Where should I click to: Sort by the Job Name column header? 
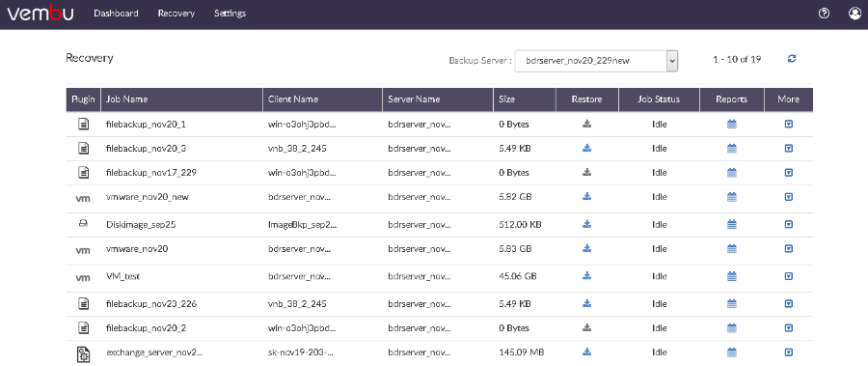pos(126,99)
